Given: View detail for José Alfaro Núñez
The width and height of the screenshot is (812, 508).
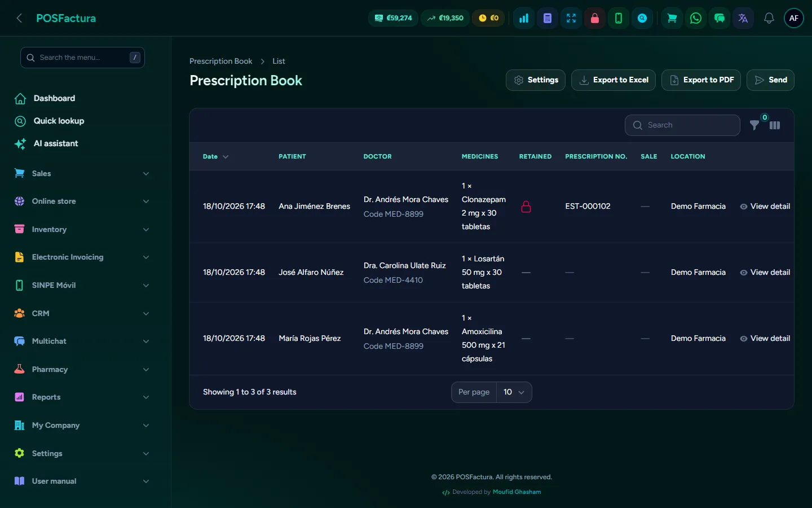Looking at the screenshot, I should click(765, 273).
